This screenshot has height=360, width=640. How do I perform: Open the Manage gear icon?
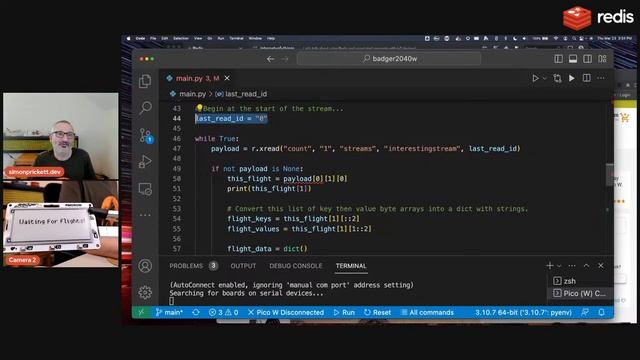point(145,292)
